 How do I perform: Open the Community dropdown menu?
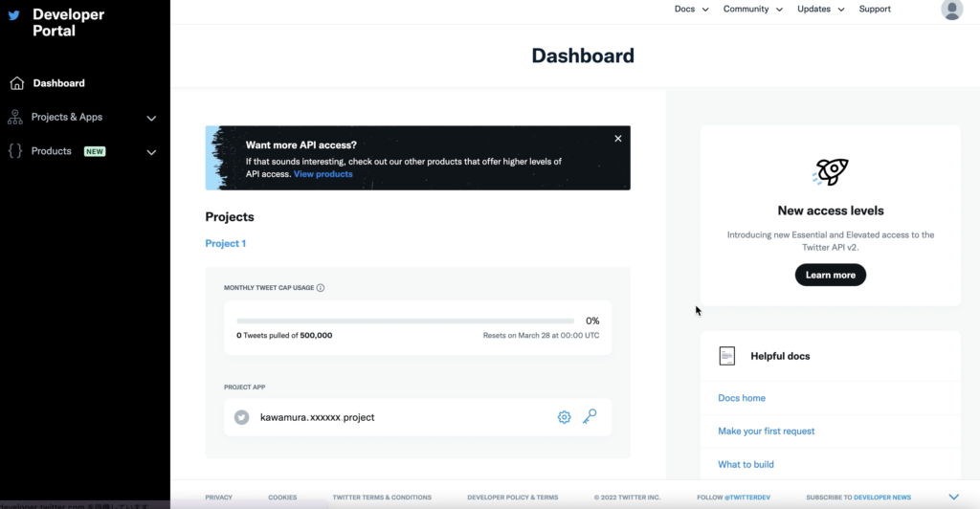[x=752, y=9]
